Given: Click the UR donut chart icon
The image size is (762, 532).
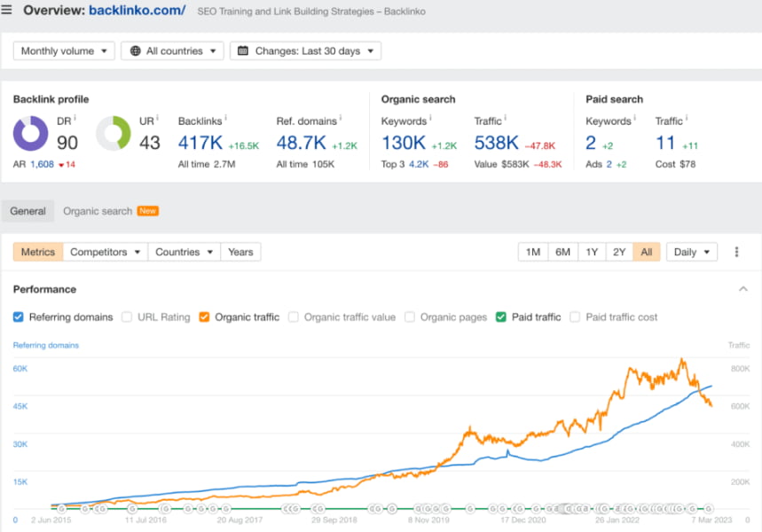Looking at the screenshot, I should tap(114, 134).
